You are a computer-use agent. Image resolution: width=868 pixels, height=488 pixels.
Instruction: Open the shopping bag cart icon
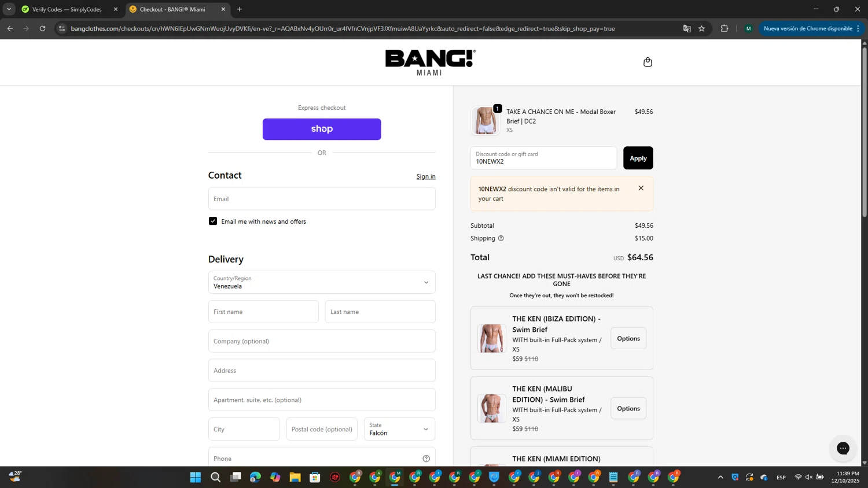tap(648, 62)
